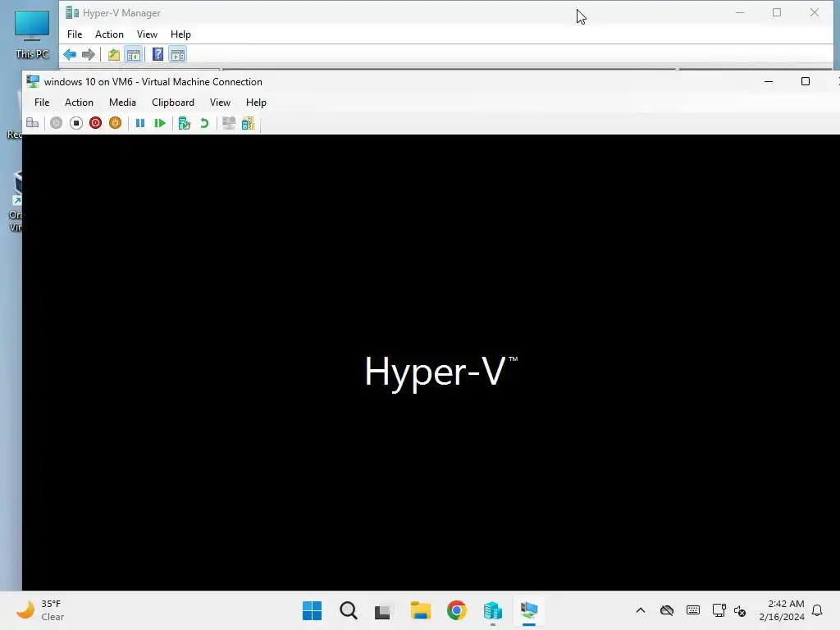
Task: Open File menu in Virtual Machine Connection
Action: pyautogui.click(x=42, y=103)
